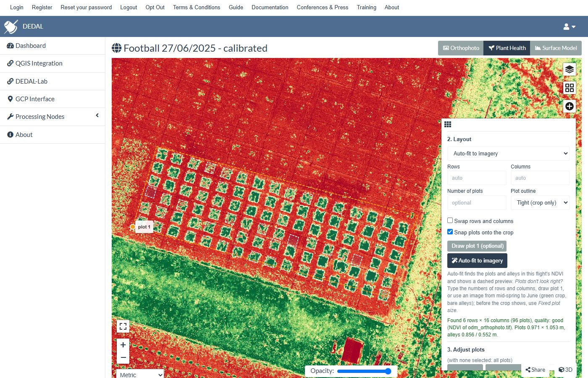
Task: Click the plot 1 label on map
Action: coord(144,227)
